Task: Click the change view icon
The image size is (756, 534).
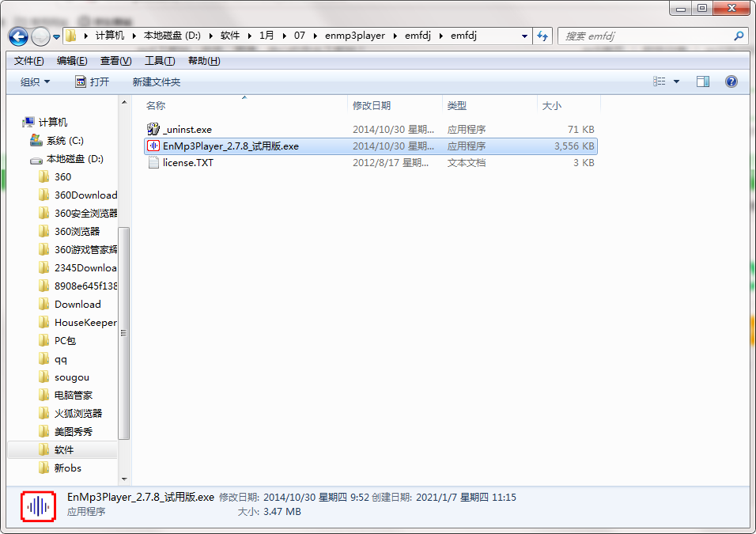Action: tap(659, 81)
